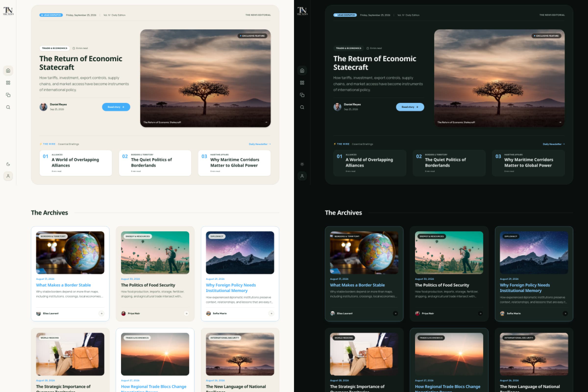This screenshot has height=392, width=588.
Task: Open search icon in light sidebar
Action: point(8,107)
